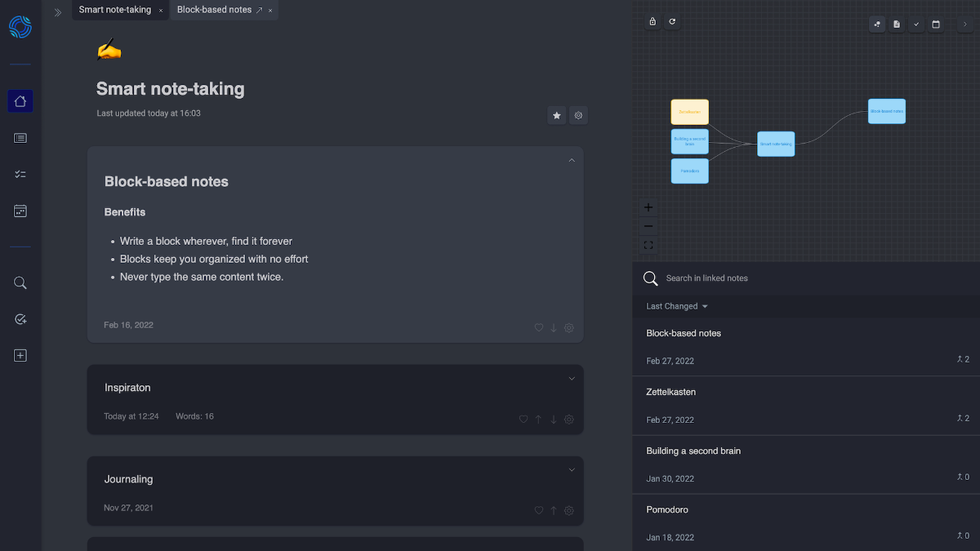
Task: Zoom in on the graph with plus button
Action: click(x=648, y=207)
